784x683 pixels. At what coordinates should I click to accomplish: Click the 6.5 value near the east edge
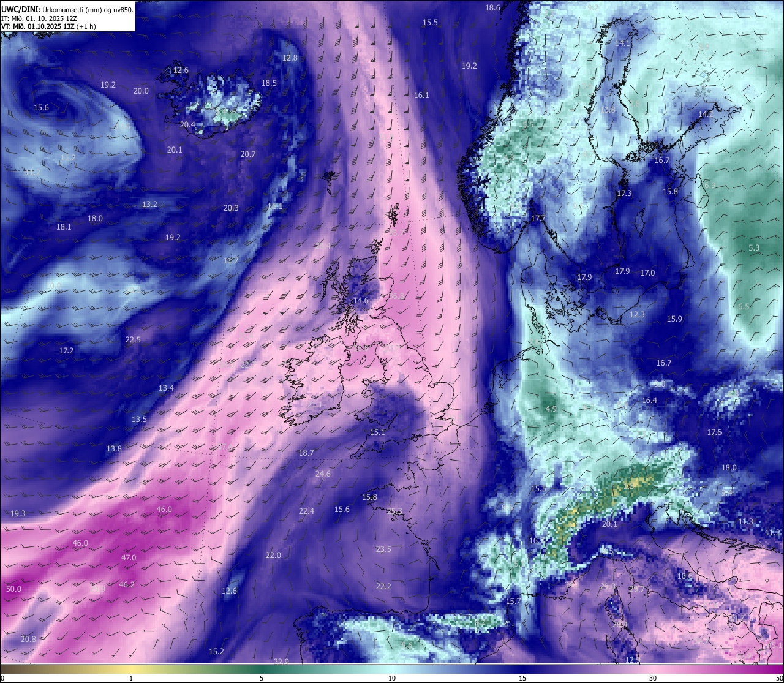click(744, 307)
